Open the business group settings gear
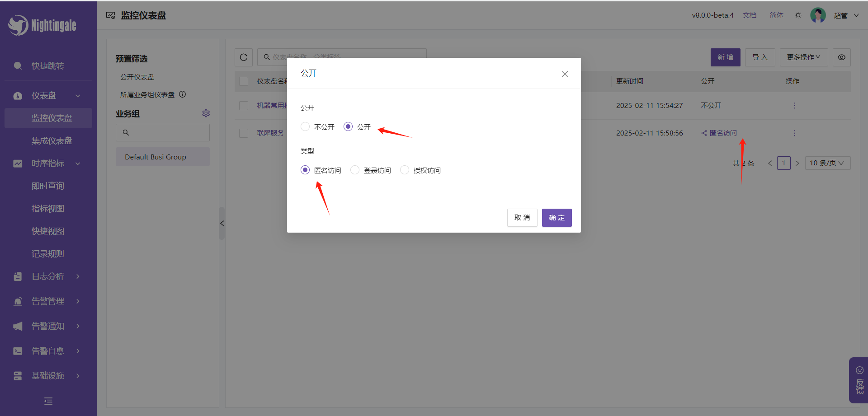Image resolution: width=868 pixels, height=416 pixels. click(206, 113)
